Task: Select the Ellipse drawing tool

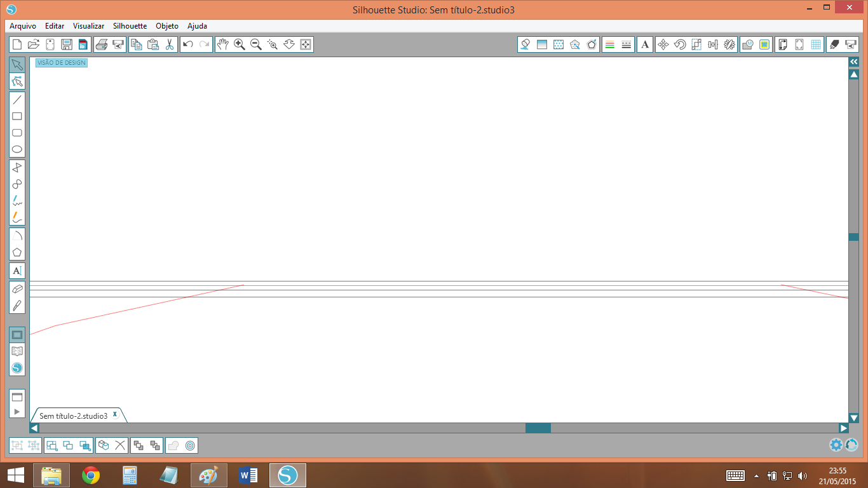Action: click(x=17, y=149)
